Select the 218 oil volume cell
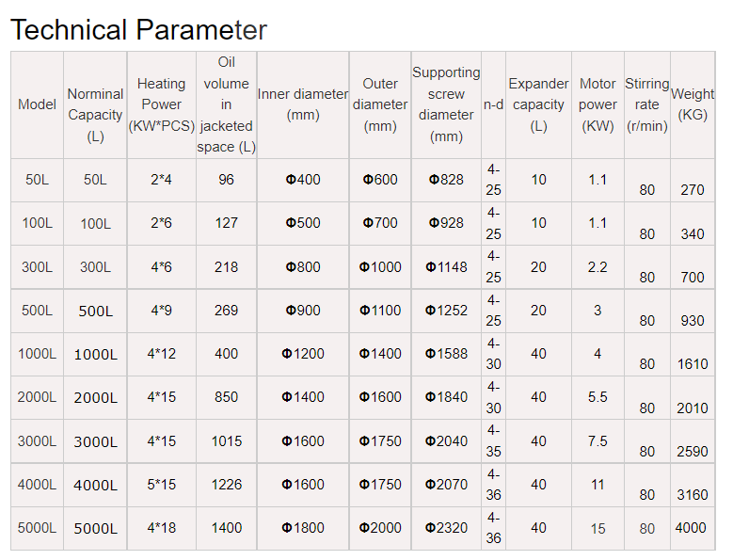The image size is (733, 560). pos(226,266)
